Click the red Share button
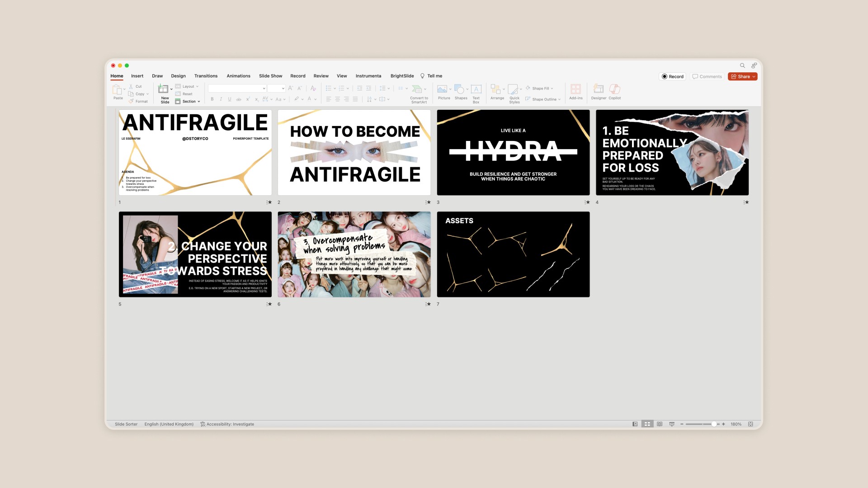Screen dimensions: 868x488 742,77
